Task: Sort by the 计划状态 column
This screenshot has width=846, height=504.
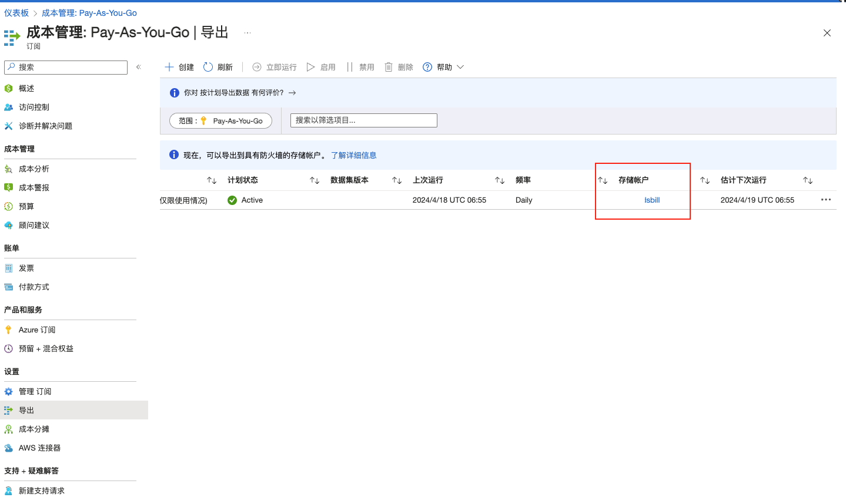Action: 243,180
